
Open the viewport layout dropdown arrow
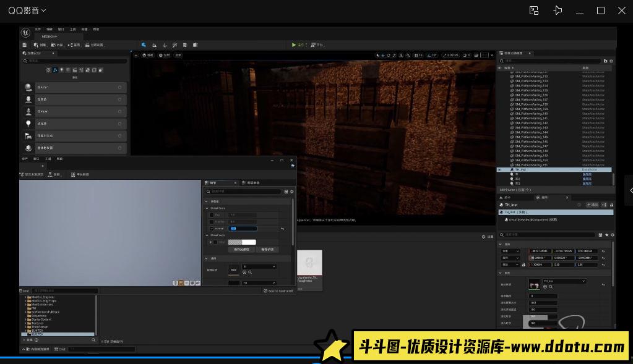tap(492, 55)
